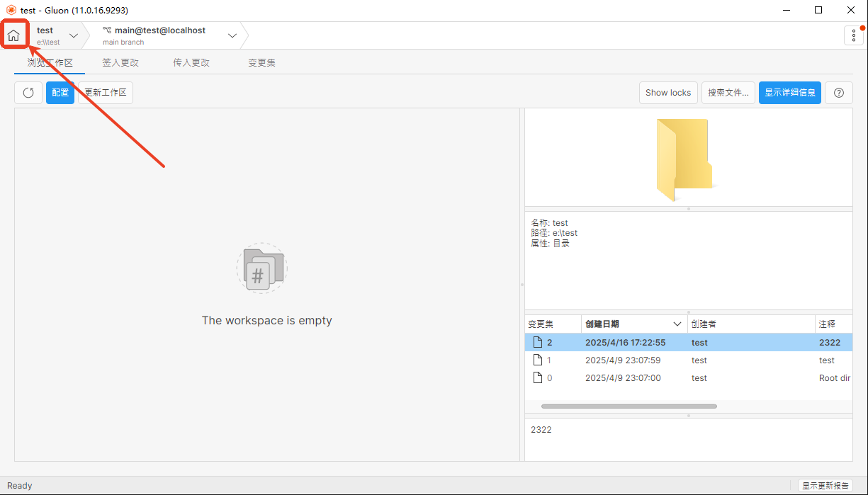Image resolution: width=868 pixels, height=495 pixels.
Task: Click the Home icon button
Action: [x=13, y=35]
